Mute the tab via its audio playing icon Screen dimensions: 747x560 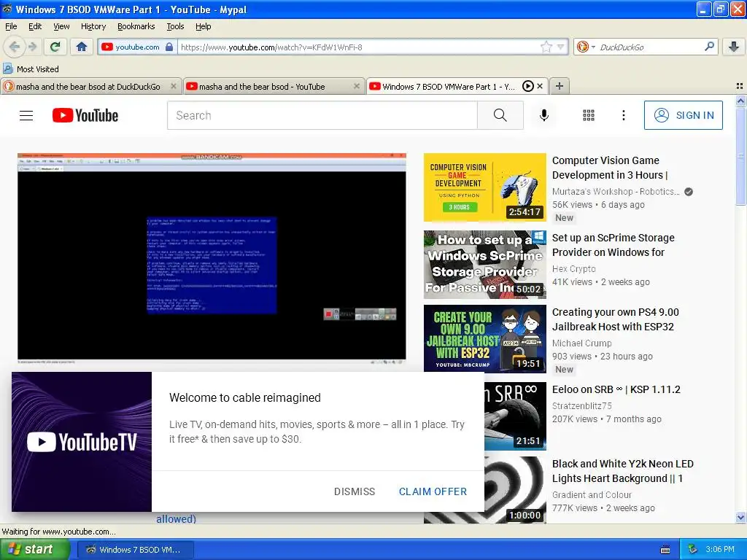click(527, 86)
